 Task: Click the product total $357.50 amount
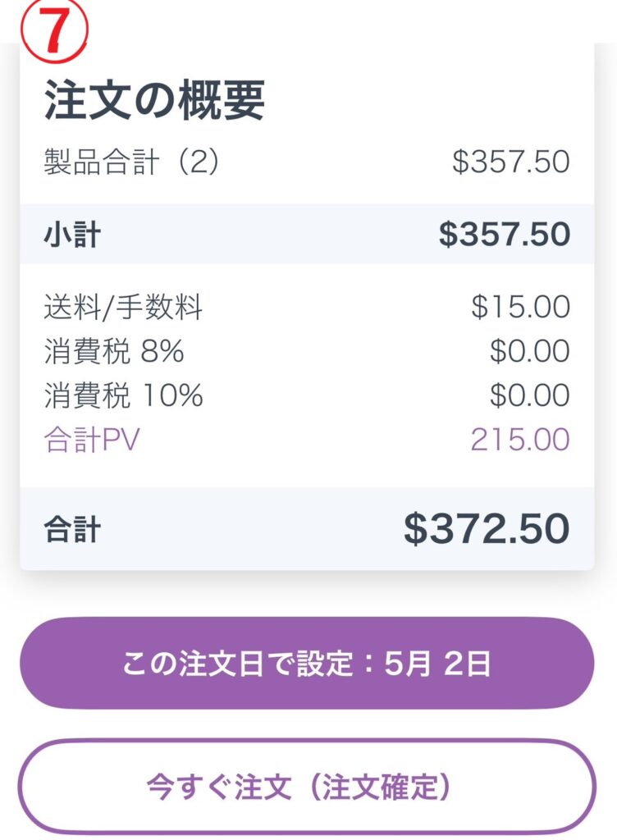tap(511, 162)
